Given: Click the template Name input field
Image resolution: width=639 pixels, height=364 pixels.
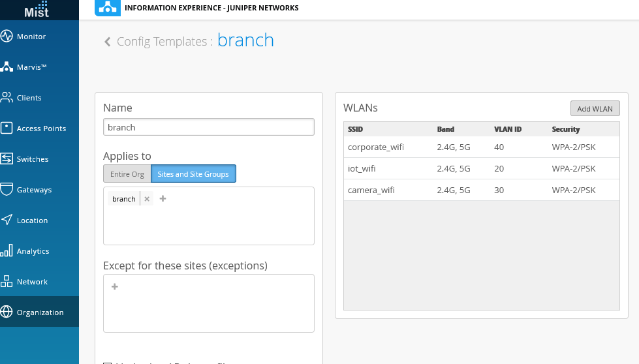Looking at the screenshot, I should point(209,127).
